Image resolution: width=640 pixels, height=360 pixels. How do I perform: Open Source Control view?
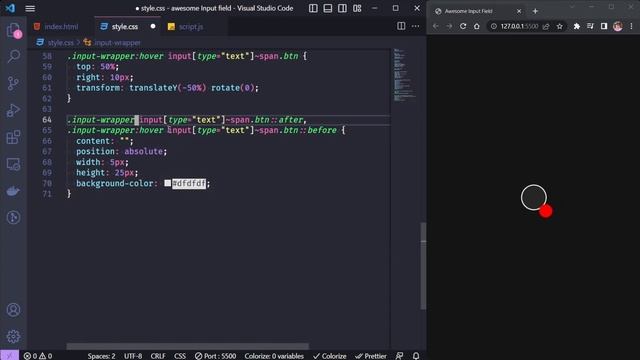tap(13, 83)
